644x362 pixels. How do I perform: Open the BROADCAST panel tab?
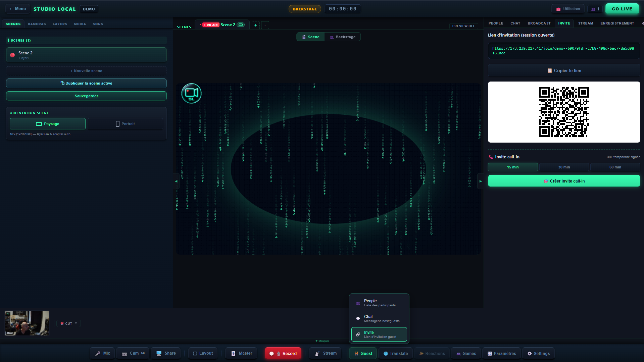(x=539, y=23)
